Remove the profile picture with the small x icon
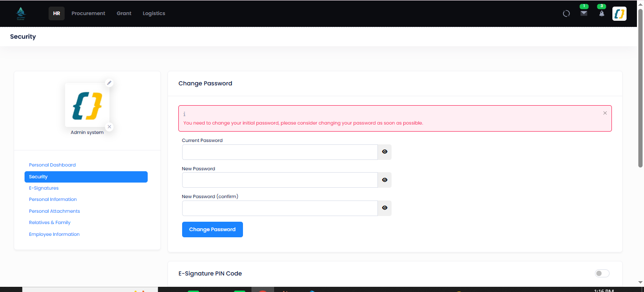644x292 pixels. 109,127
